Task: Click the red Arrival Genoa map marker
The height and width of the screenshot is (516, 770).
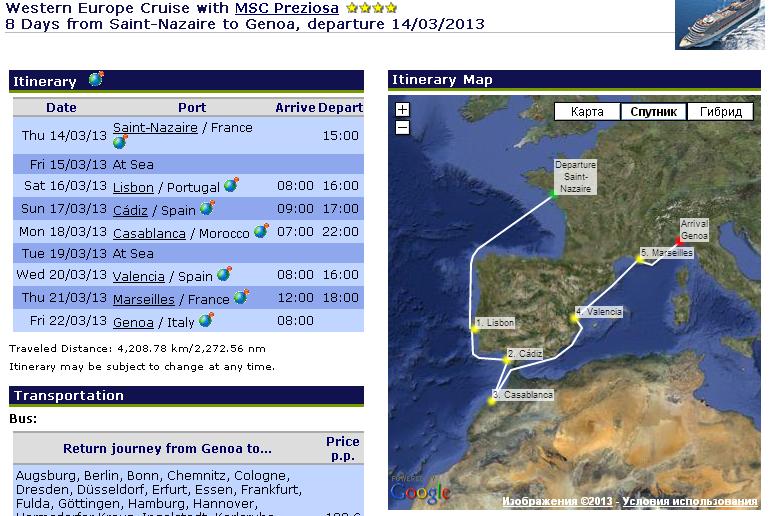Action: pyautogui.click(x=678, y=243)
